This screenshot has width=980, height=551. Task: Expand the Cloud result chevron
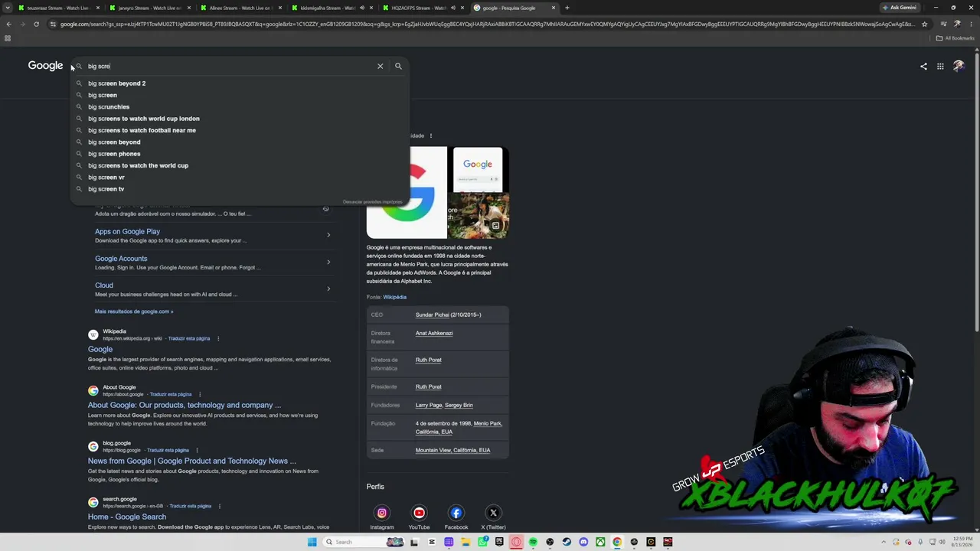(328, 289)
